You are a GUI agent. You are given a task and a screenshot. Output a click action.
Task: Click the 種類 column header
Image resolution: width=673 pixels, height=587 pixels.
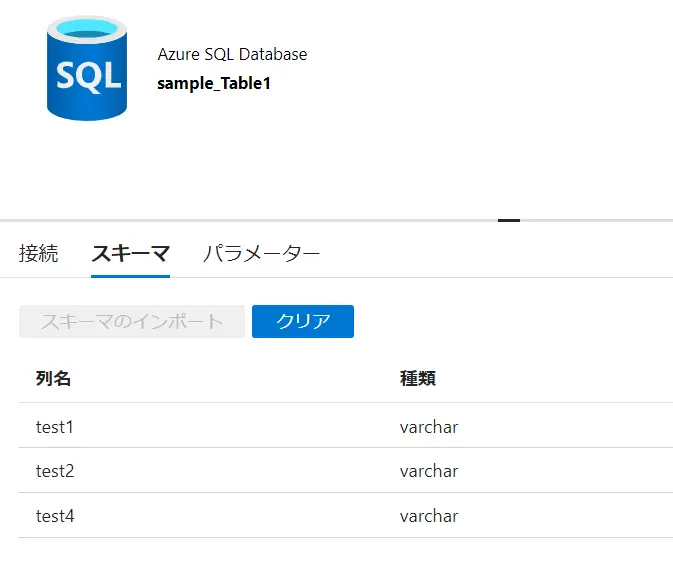pyautogui.click(x=418, y=378)
